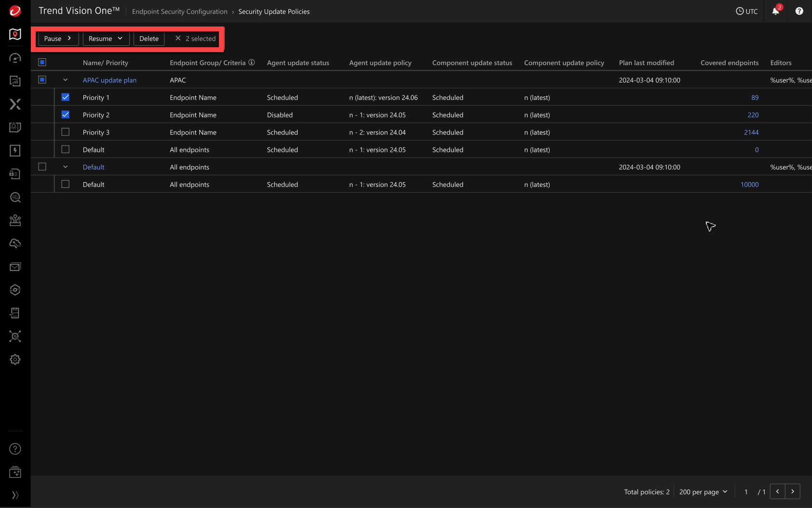Check the Priority 3 checkbox
This screenshot has height=508, width=812.
[x=66, y=132]
